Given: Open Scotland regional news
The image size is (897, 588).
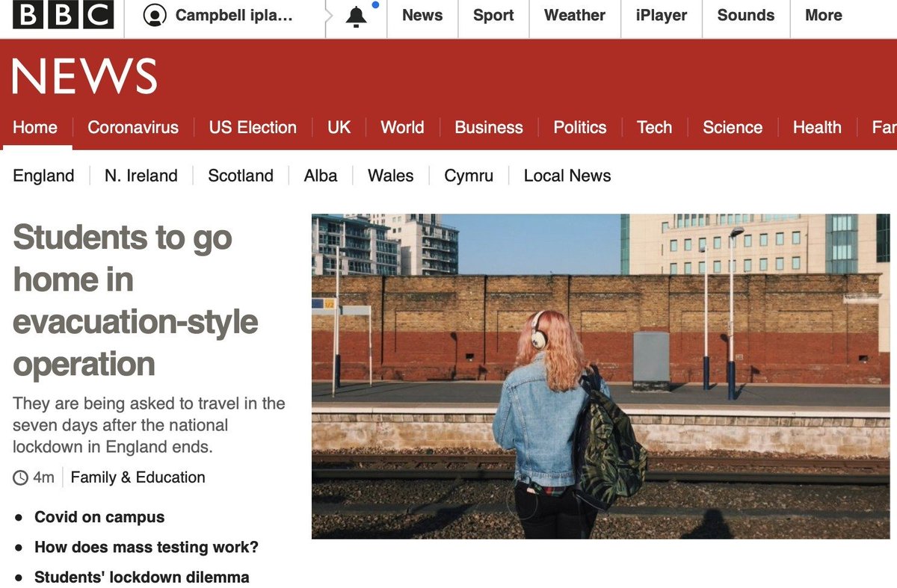Looking at the screenshot, I should click(x=241, y=176).
